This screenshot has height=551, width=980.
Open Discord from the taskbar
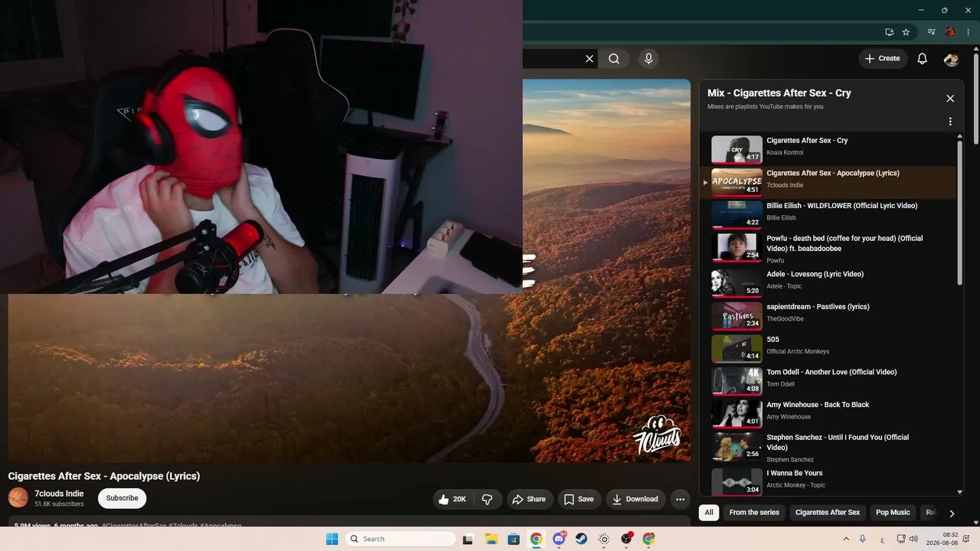pyautogui.click(x=559, y=539)
